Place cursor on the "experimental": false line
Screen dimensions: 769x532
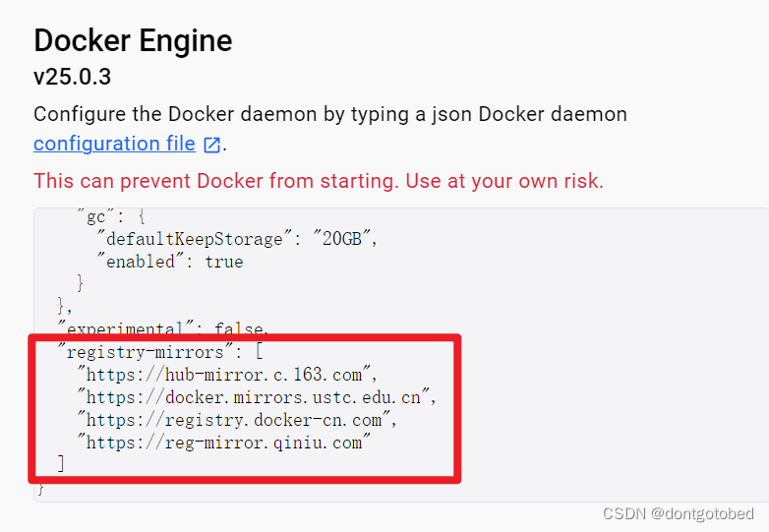(x=163, y=329)
